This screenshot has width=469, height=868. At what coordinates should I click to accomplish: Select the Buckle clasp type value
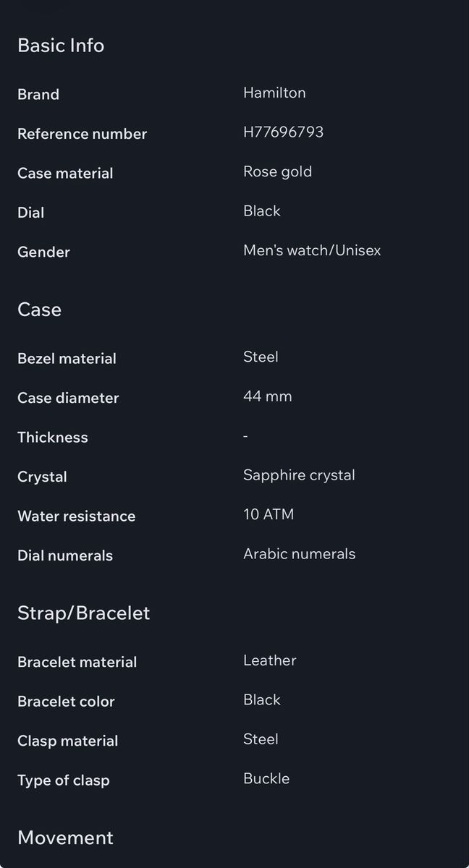point(266,778)
